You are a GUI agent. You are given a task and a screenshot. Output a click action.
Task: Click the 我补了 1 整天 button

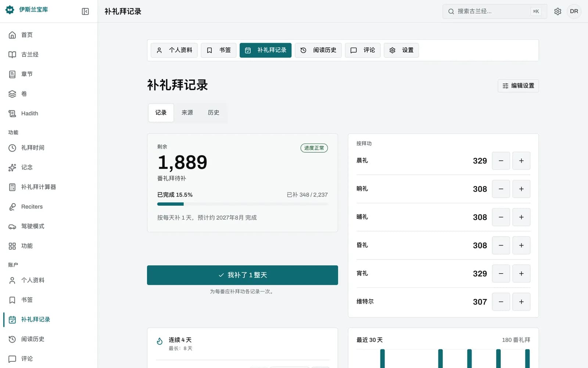point(243,275)
